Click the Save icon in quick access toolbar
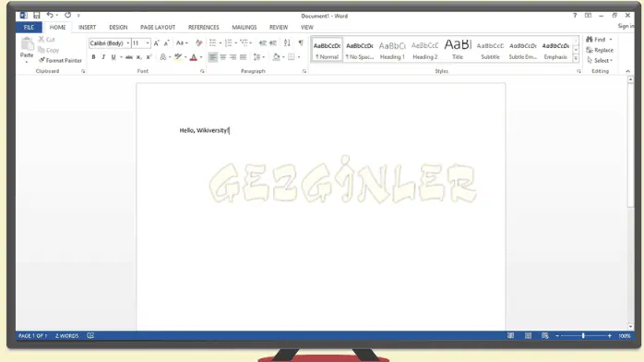 click(37, 15)
